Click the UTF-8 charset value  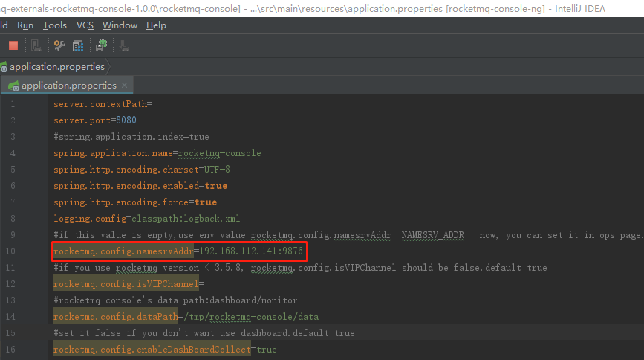pos(218,169)
